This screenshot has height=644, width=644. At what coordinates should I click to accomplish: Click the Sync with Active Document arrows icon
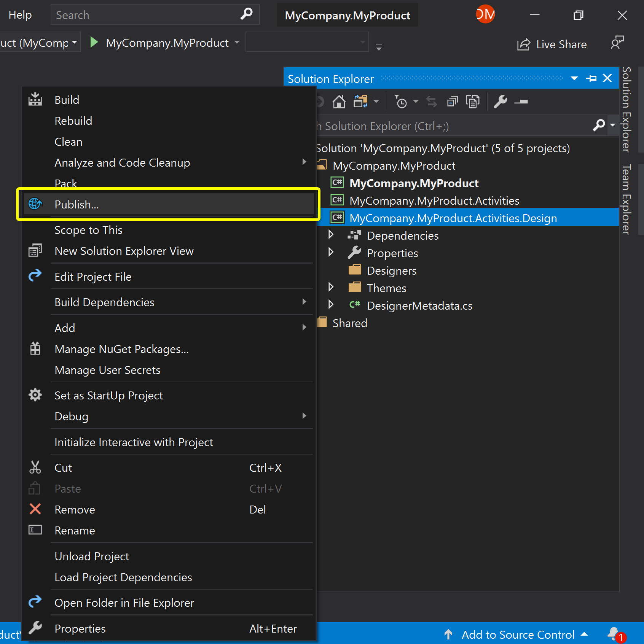432,102
